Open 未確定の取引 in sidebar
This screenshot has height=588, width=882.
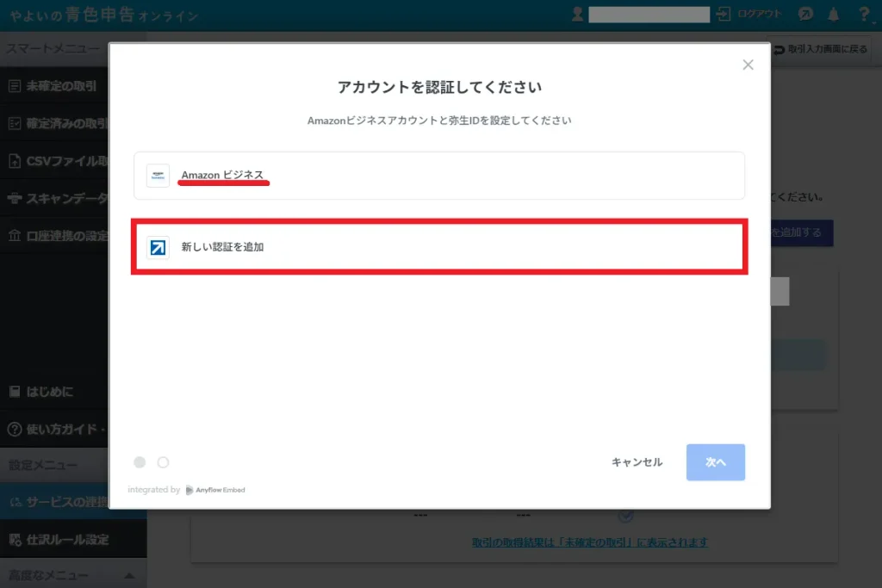[54, 86]
